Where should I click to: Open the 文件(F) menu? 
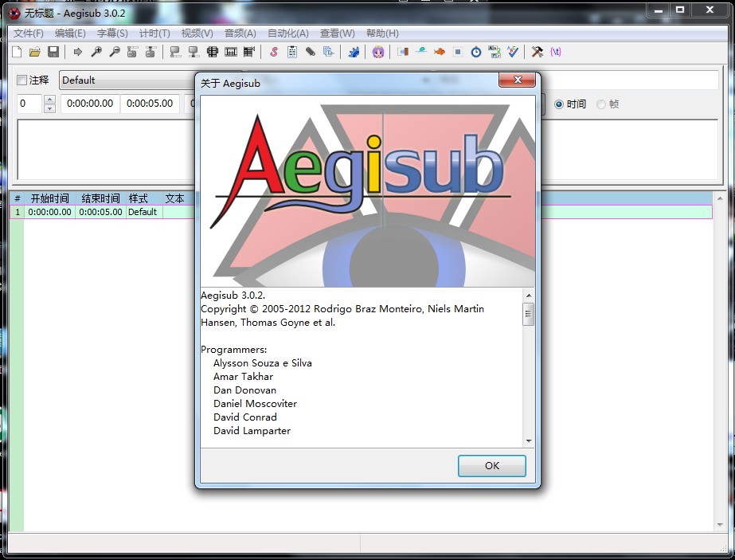28,33
